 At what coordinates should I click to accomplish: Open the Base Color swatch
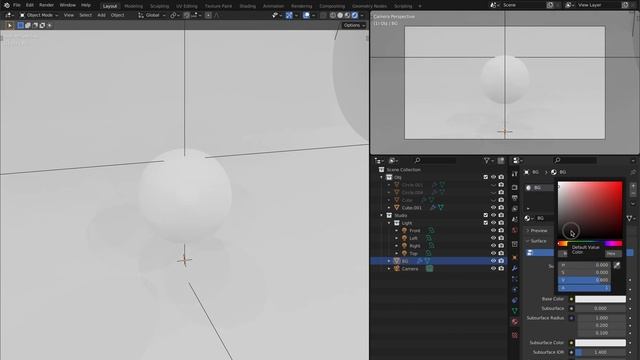[600, 299]
